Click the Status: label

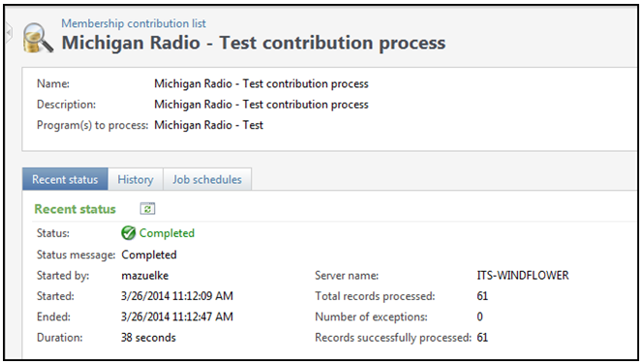pos(53,233)
